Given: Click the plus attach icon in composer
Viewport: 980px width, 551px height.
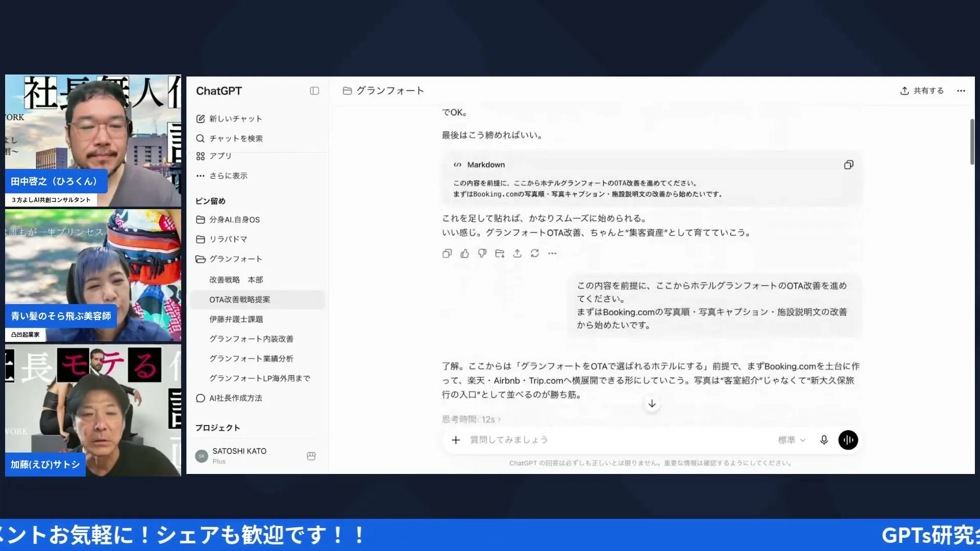Looking at the screenshot, I should click(456, 440).
